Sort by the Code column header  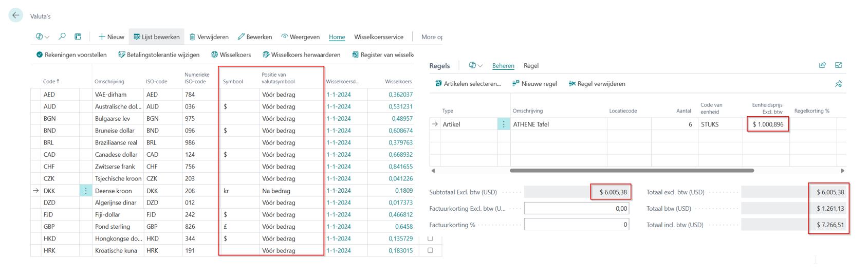point(51,81)
